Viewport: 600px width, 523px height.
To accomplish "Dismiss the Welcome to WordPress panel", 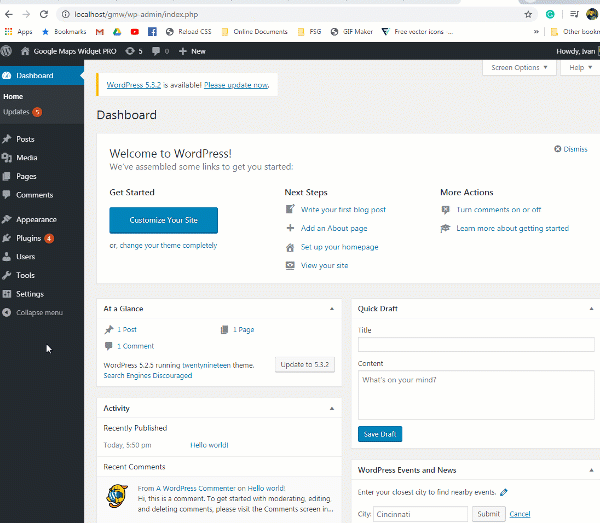I will pos(569,149).
